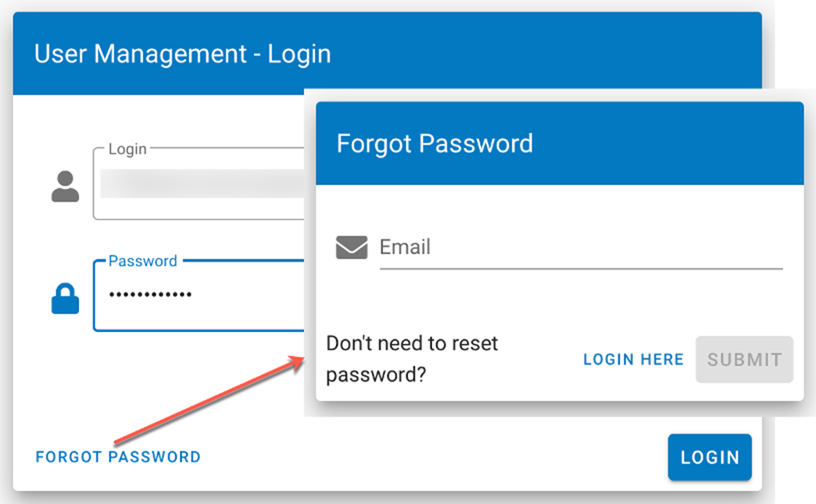Follow the LOGIN HERE link
816x504 pixels.
(x=633, y=359)
